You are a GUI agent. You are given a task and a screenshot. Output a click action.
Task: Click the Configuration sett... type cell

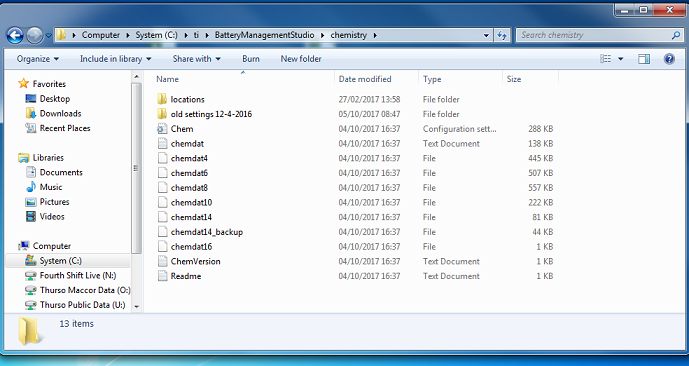(x=460, y=129)
